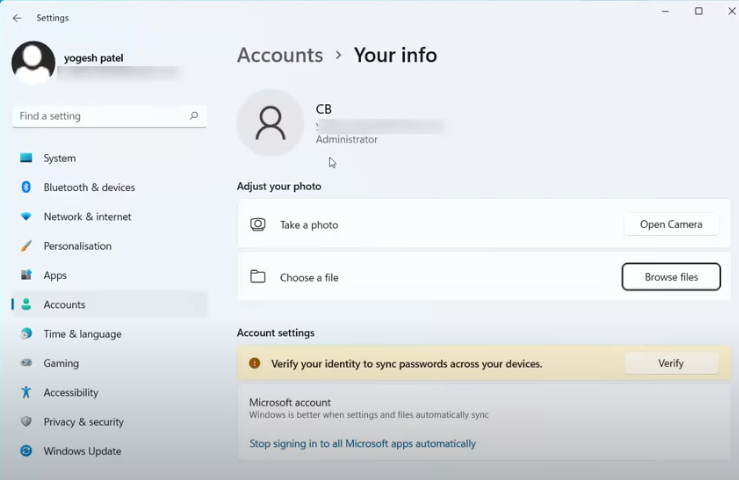Click the Bluetooth & devices icon
Image resolution: width=739 pixels, height=480 pixels.
pos(26,187)
